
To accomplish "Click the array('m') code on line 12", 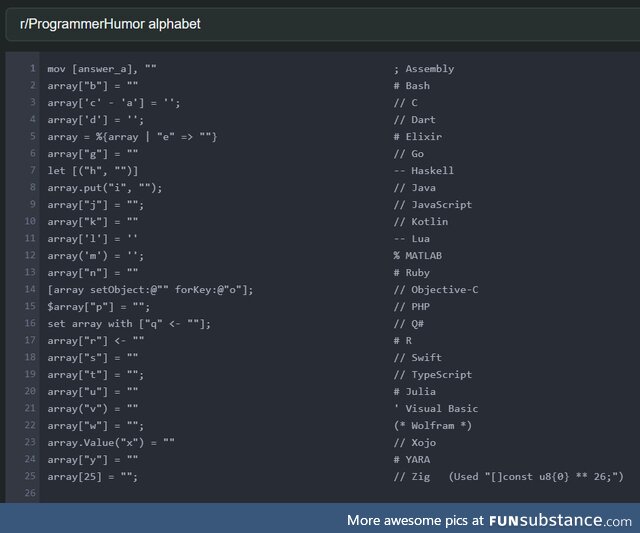I will [x=96, y=256].
